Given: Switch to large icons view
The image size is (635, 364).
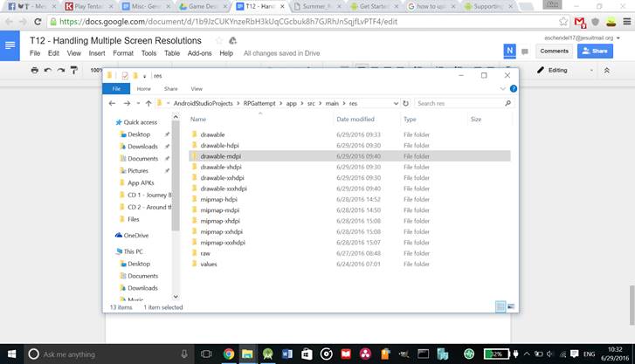Looking at the screenshot, I should tap(511, 306).
